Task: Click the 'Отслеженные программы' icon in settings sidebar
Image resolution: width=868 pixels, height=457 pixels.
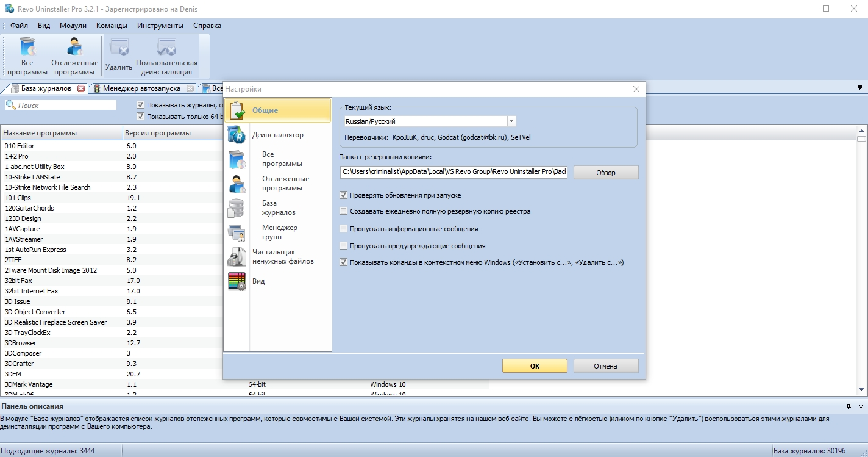Action: coord(237,184)
